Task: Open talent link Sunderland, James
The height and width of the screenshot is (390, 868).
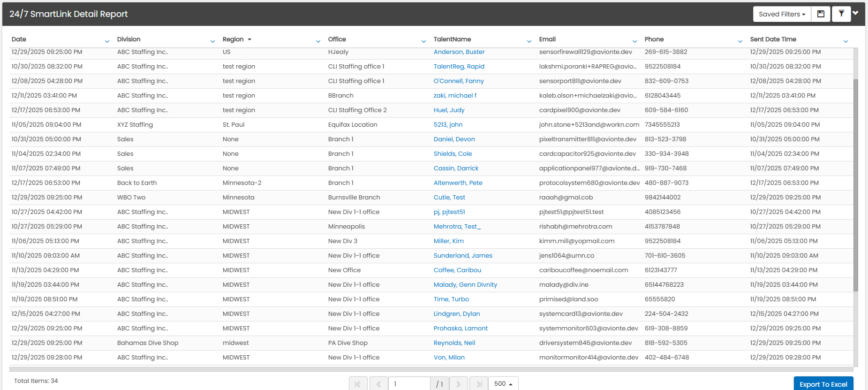Action: coord(463,256)
